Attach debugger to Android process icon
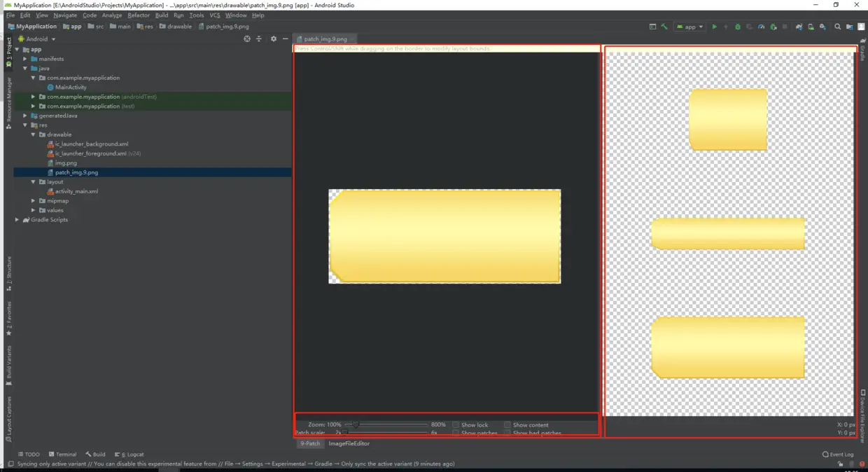Viewport: 868px width, 472px height. (773, 27)
